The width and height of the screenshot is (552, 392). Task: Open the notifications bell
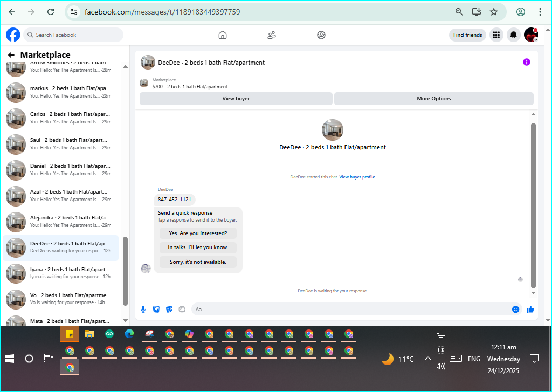pos(514,35)
